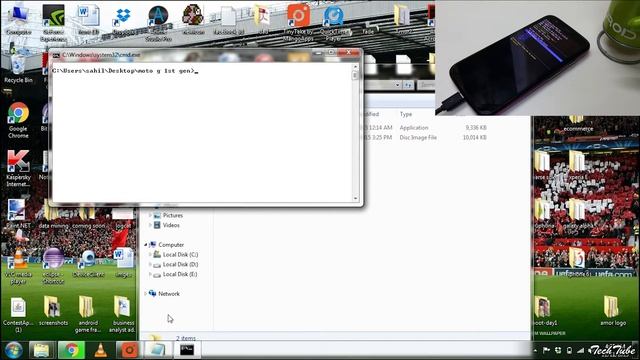Open the eclipse shortcut on desktop

[x=53, y=266]
